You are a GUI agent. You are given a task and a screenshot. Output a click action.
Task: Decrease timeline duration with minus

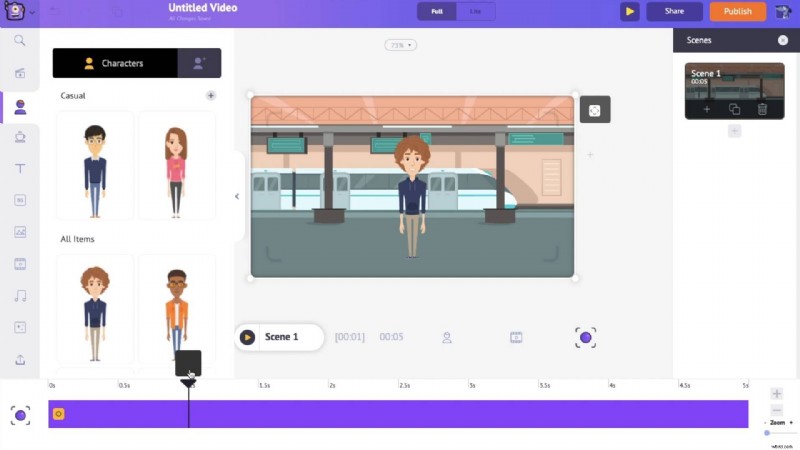[x=777, y=410]
